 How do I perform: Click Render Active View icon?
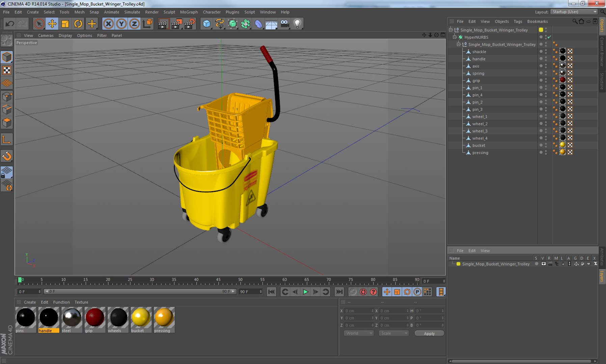[163, 24]
